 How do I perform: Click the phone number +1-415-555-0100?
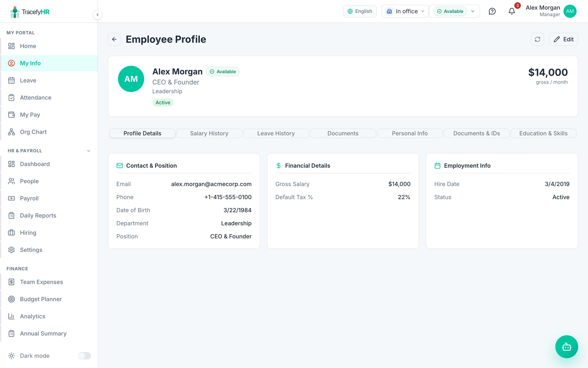click(x=228, y=197)
